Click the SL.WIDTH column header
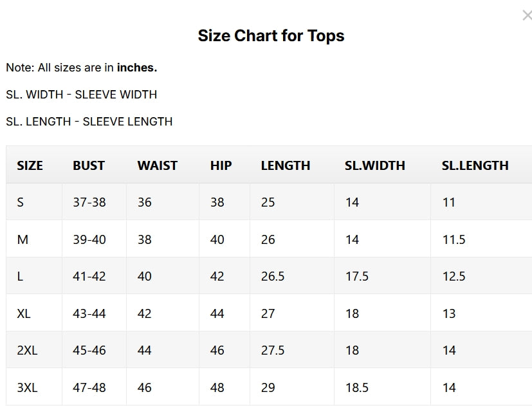 point(375,165)
